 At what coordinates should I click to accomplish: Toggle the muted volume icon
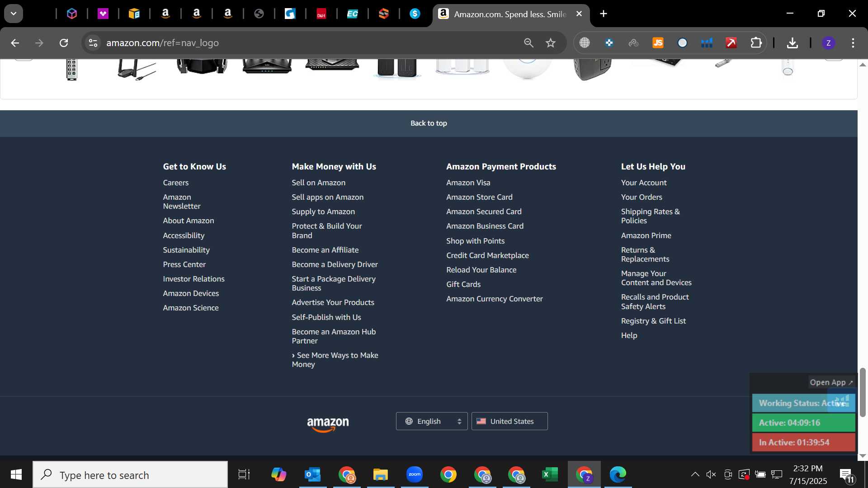tap(711, 474)
